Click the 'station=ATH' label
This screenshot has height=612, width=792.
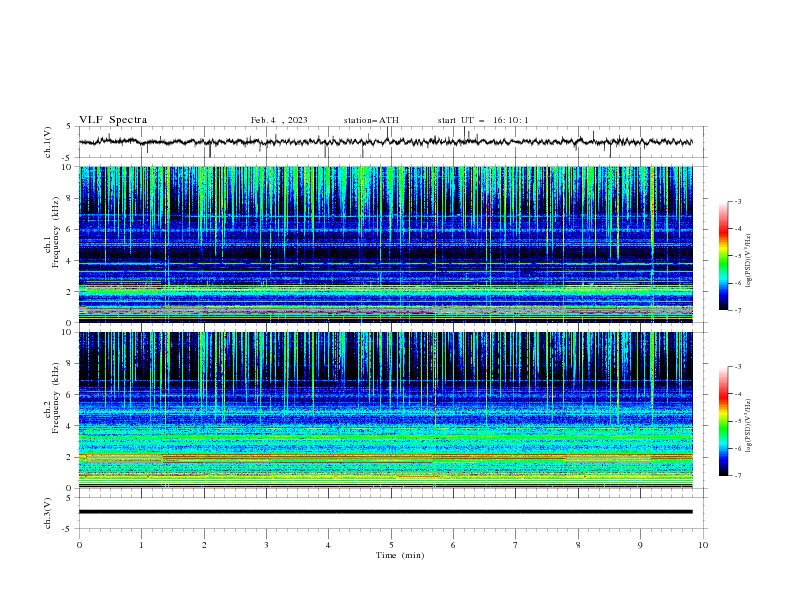click(371, 120)
